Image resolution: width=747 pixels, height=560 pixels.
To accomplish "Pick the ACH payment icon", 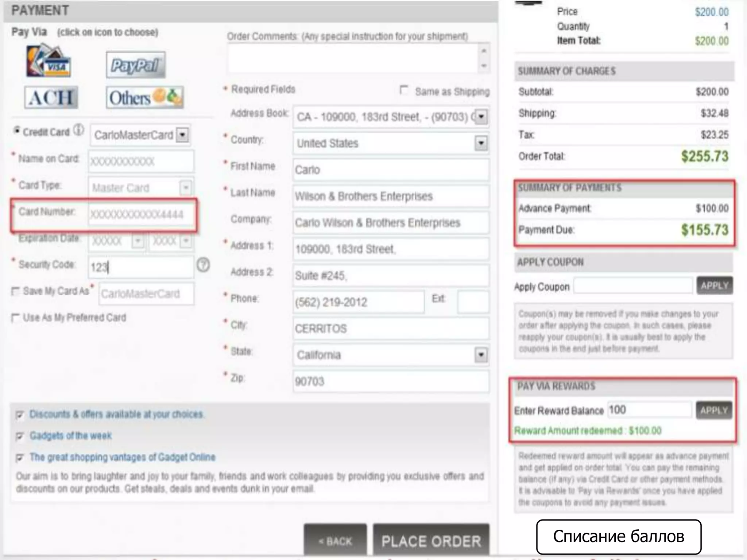I will (x=51, y=97).
